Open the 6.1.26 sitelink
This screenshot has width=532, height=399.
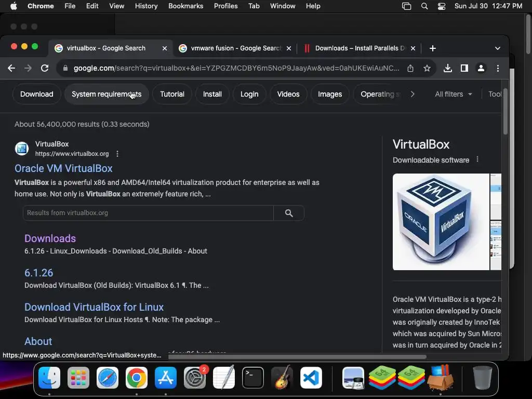coord(38,273)
